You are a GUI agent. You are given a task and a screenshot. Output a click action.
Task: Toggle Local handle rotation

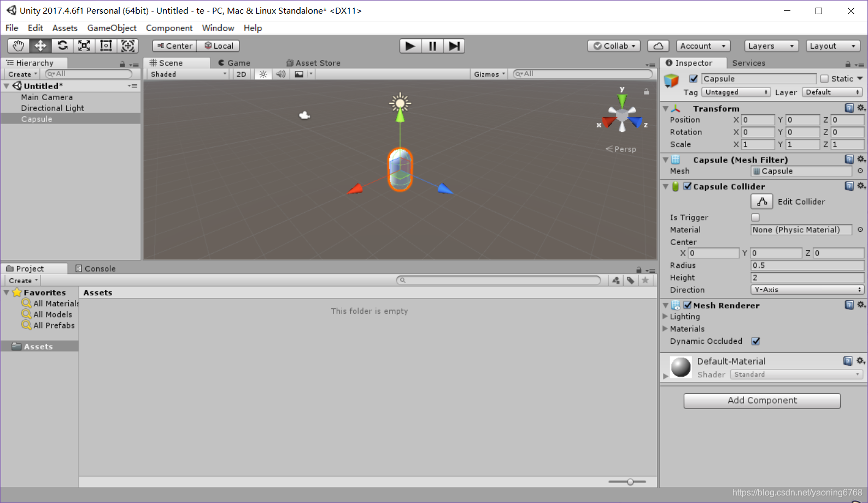[x=219, y=46]
